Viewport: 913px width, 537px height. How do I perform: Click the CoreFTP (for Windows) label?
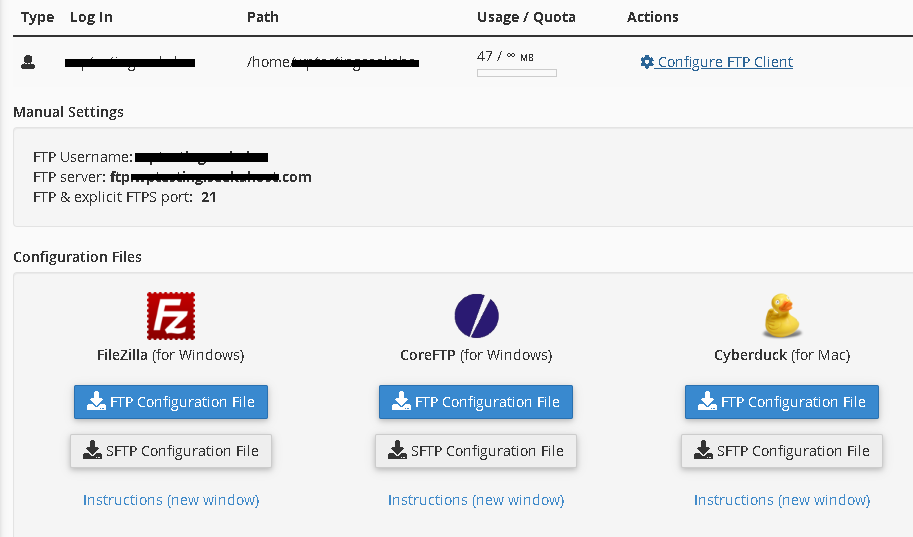click(476, 355)
